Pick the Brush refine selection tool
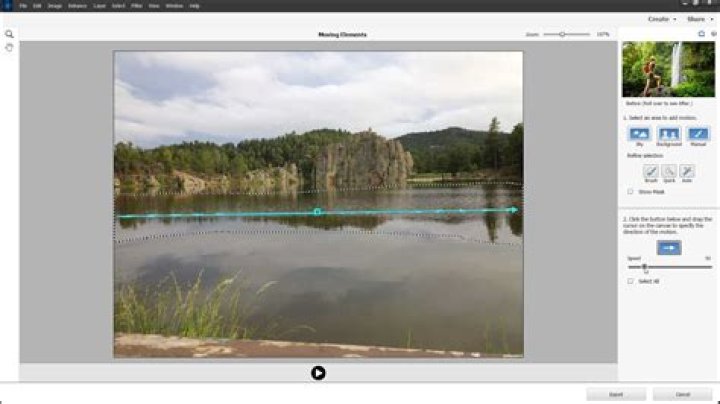 coord(650,171)
